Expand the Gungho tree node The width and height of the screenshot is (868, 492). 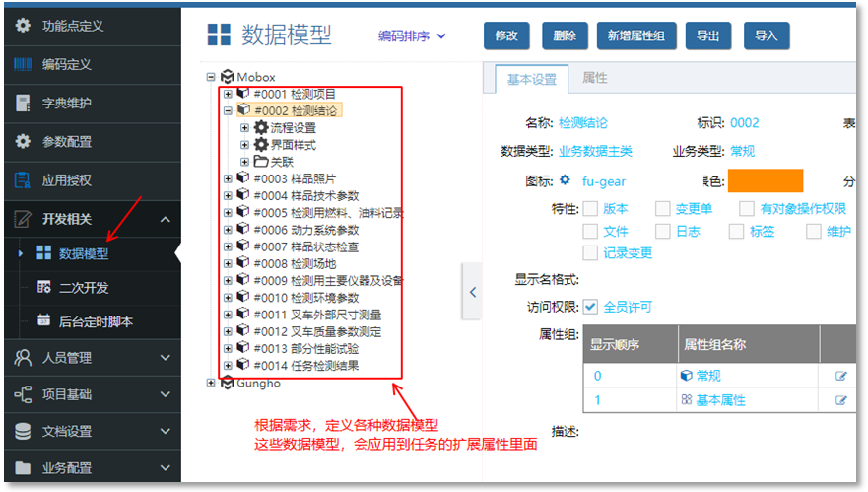coord(211,383)
